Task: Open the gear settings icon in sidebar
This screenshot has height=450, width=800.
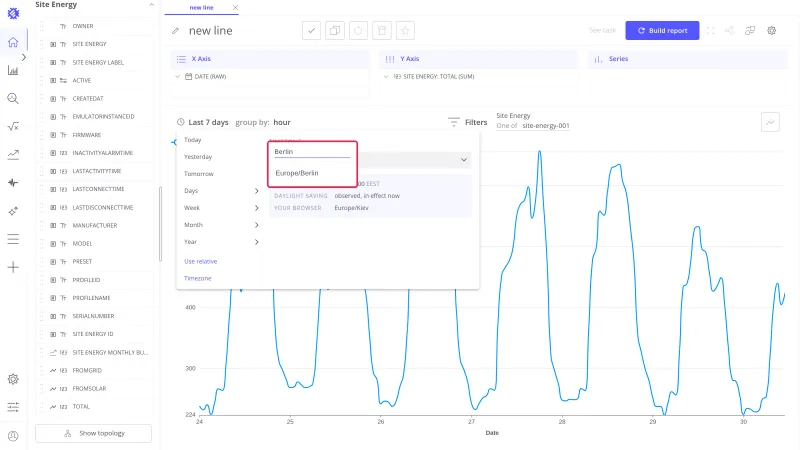Action: point(13,379)
